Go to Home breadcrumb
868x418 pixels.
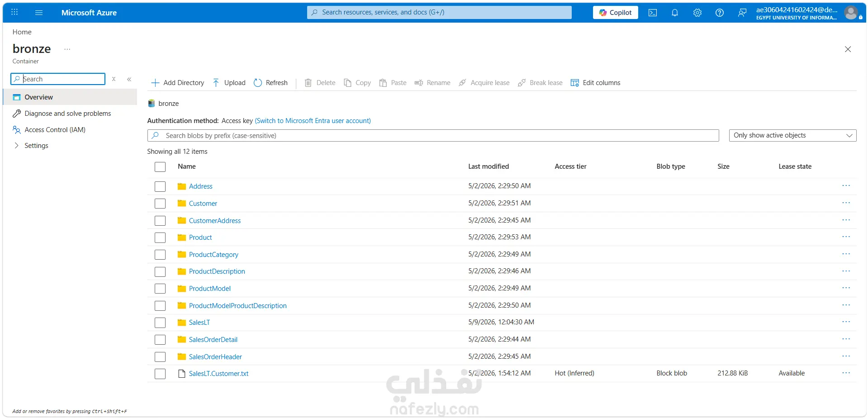click(x=22, y=32)
